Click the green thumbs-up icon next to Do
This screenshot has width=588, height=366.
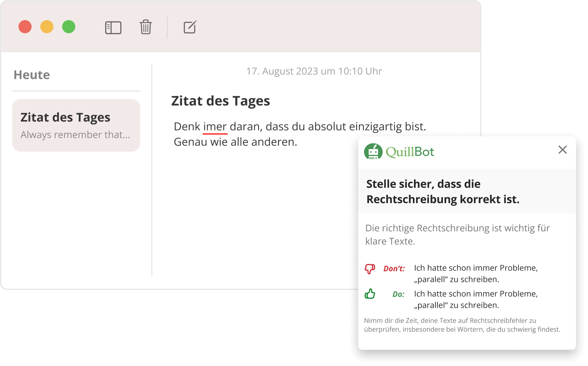370,294
